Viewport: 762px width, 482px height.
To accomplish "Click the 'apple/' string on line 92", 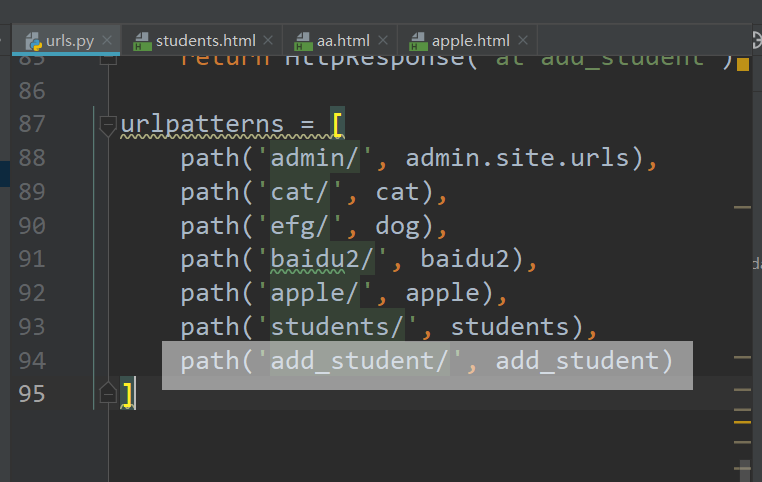I will click(315, 293).
